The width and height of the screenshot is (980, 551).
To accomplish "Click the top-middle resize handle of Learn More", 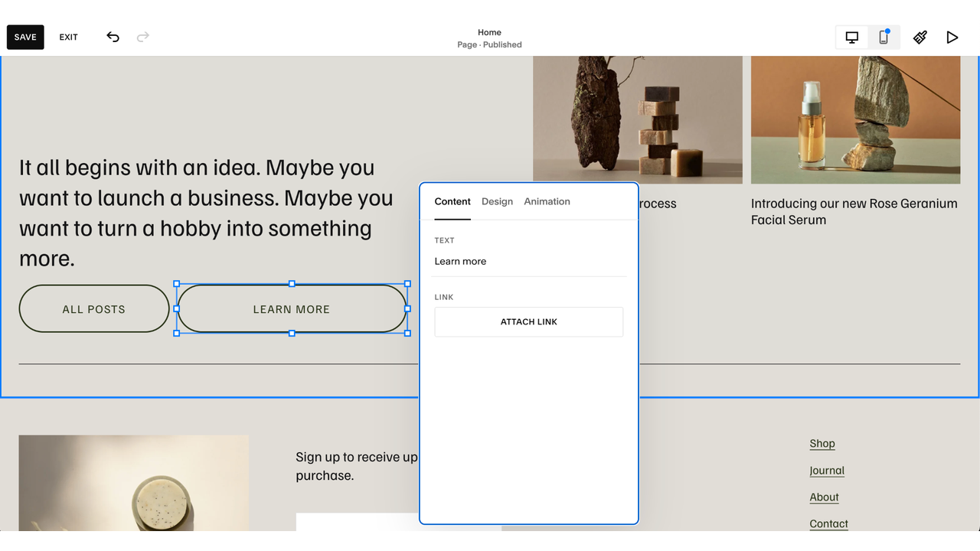I will point(292,283).
